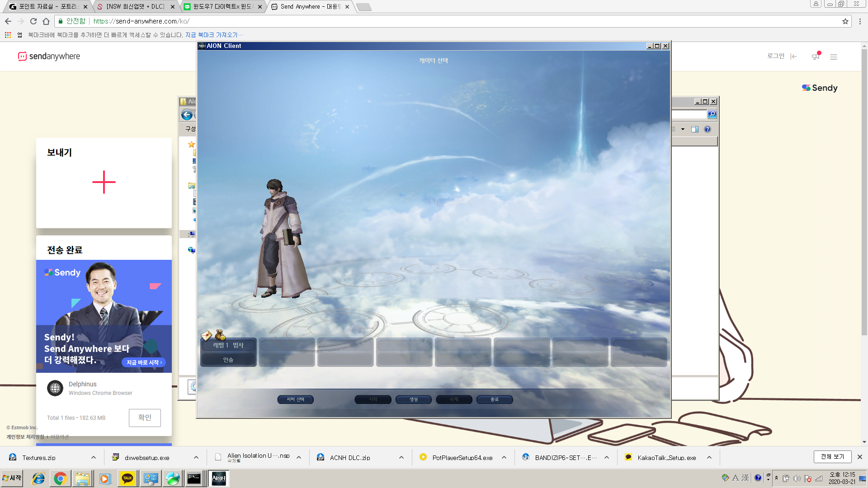Click the KakaoTalk taskbar icon
Screen dimensions: 868x488
127,479
